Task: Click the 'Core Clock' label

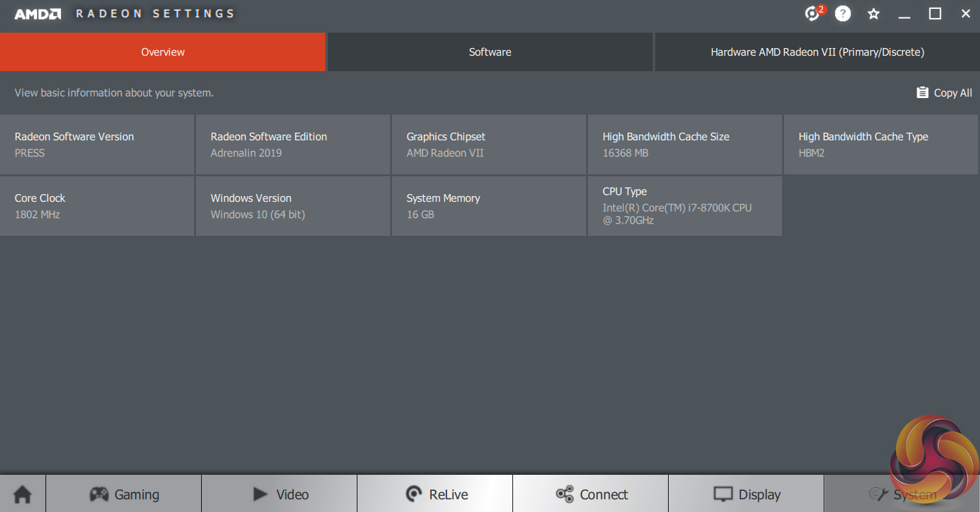Action: tap(40, 198)
